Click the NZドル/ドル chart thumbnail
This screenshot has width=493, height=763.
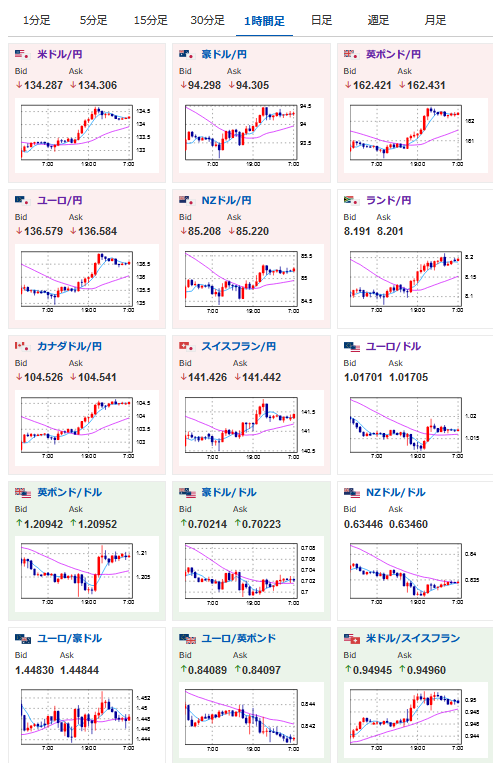tap(416, 573)
